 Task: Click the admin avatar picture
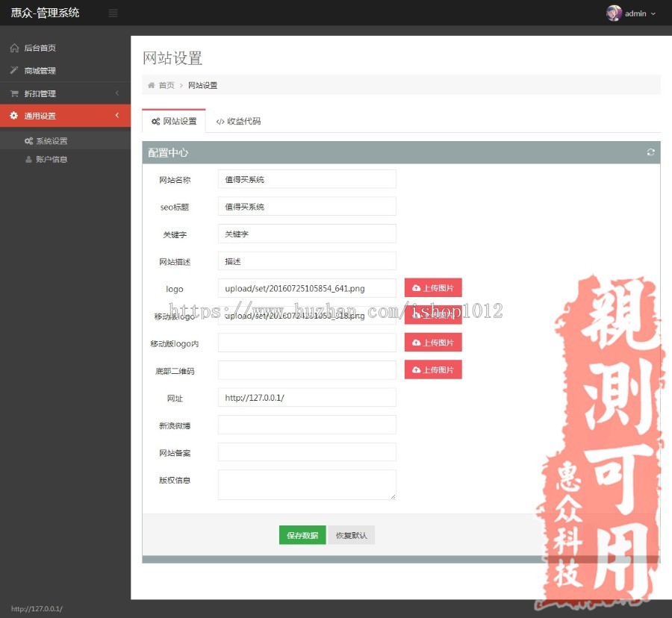[x=613, y=13]
